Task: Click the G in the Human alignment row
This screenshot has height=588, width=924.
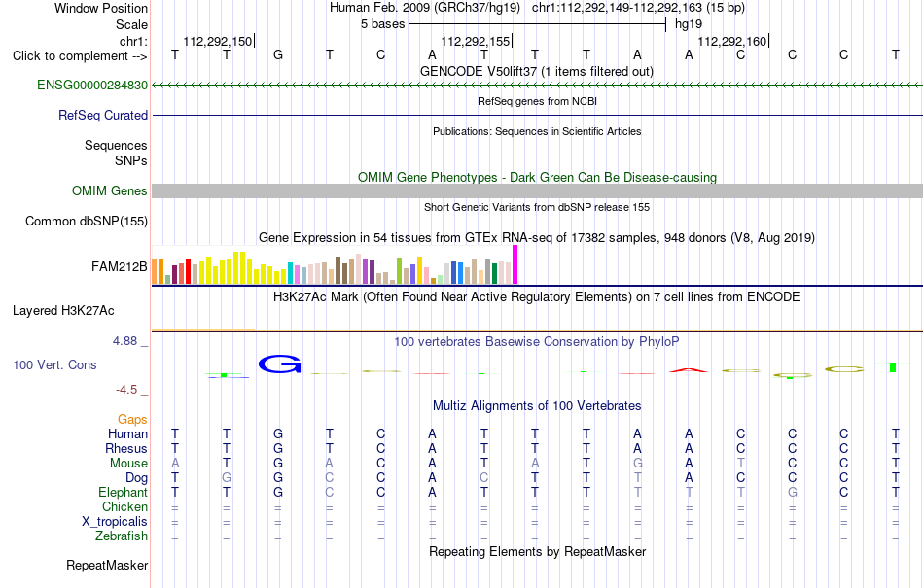Action: click(x=278, y=434)
